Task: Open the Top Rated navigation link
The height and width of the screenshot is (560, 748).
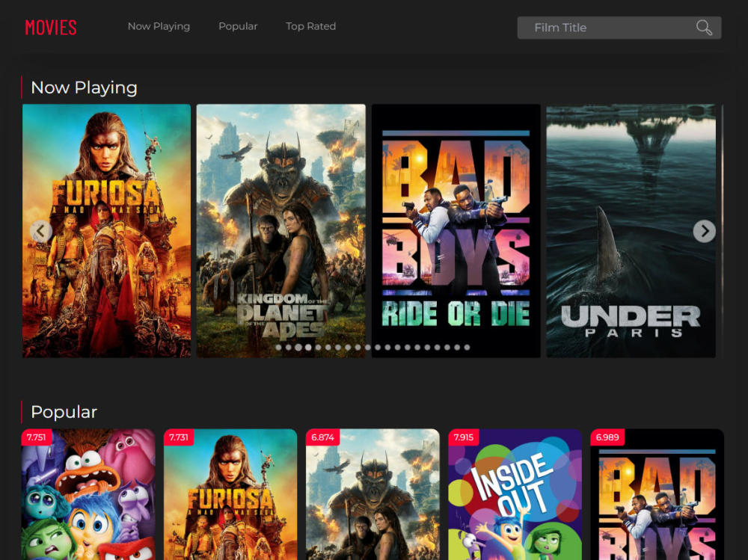Action: tap(311, 26)
